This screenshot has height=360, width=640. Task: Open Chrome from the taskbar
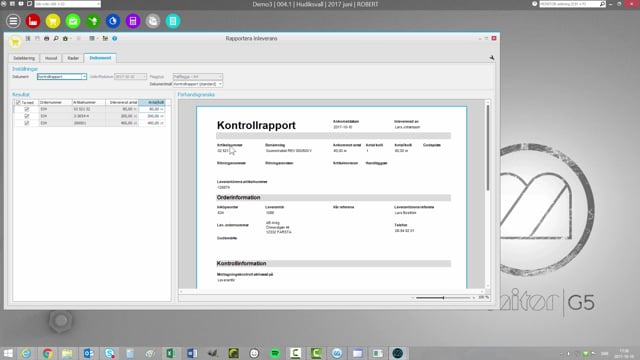(x=47, y=353)
